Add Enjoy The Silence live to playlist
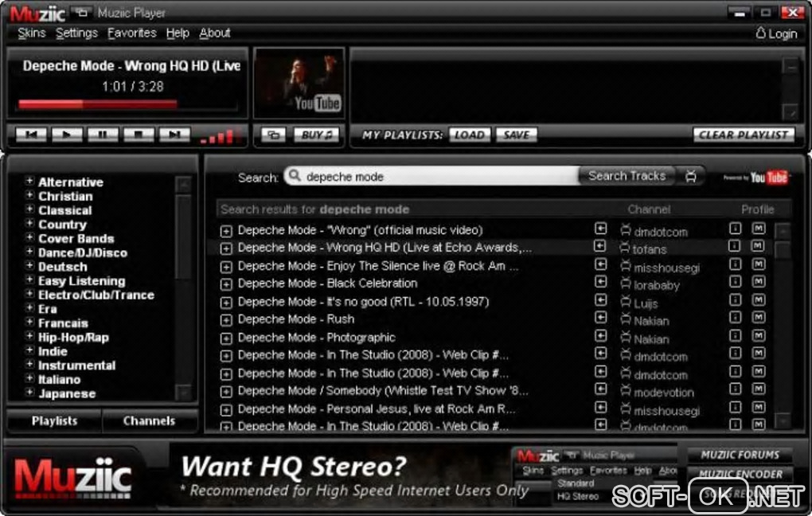Screen dimensions: 812x516 click(600, 264)
